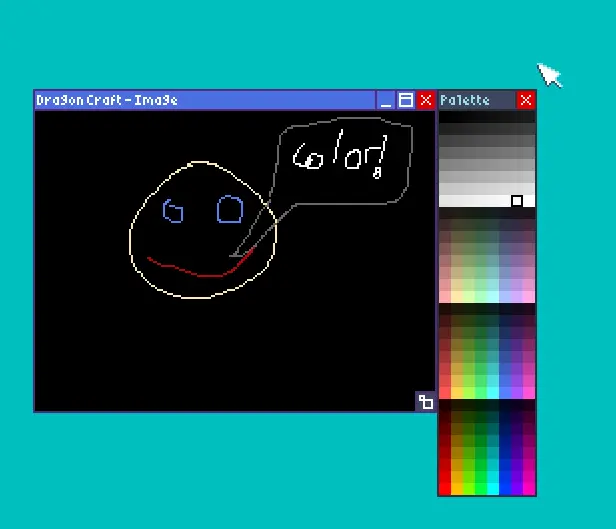Select pastel pink at left of the second palette block
The image size is (616, 529).
pyautogui.click(x=445, y=297)
